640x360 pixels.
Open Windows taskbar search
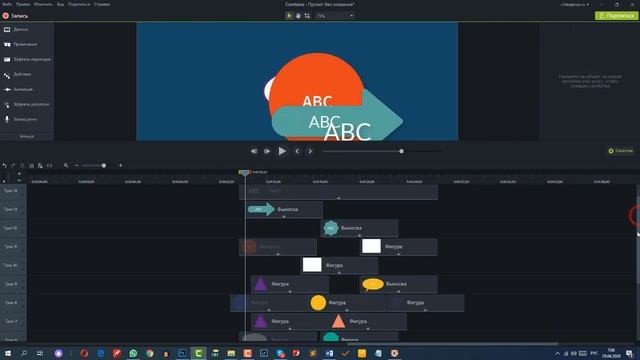click(x=24, y=353)
